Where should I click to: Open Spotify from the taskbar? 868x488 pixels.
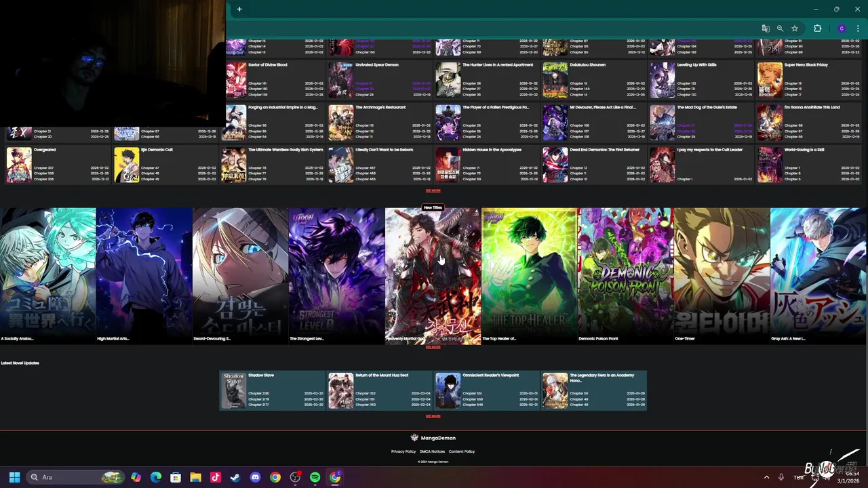(x=315, y=477)
